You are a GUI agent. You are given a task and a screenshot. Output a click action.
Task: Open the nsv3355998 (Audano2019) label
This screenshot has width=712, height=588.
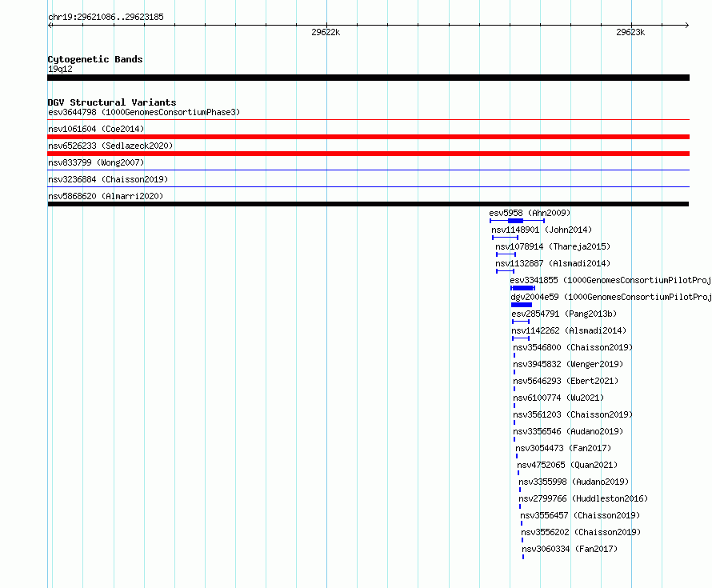click(574, 482)
